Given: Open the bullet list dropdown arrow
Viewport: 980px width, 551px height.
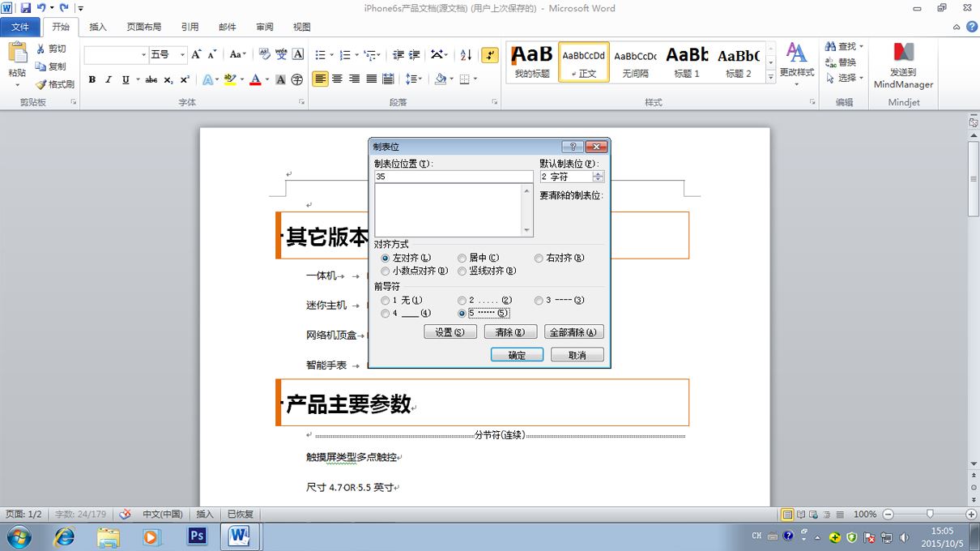Looking at the screenshot, I should click(331, 55).
